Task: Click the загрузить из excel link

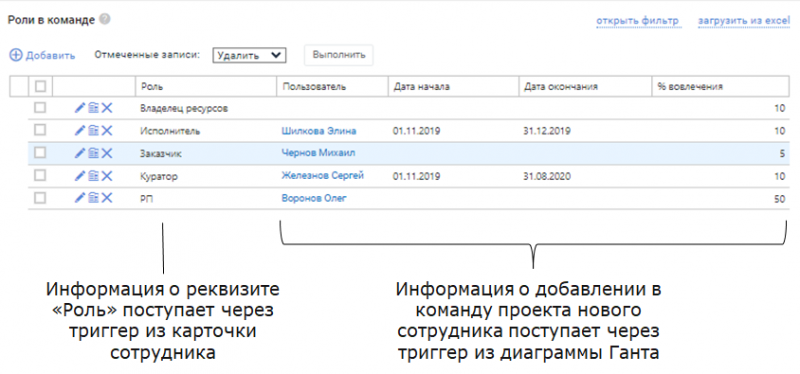Action: (743, 21)
